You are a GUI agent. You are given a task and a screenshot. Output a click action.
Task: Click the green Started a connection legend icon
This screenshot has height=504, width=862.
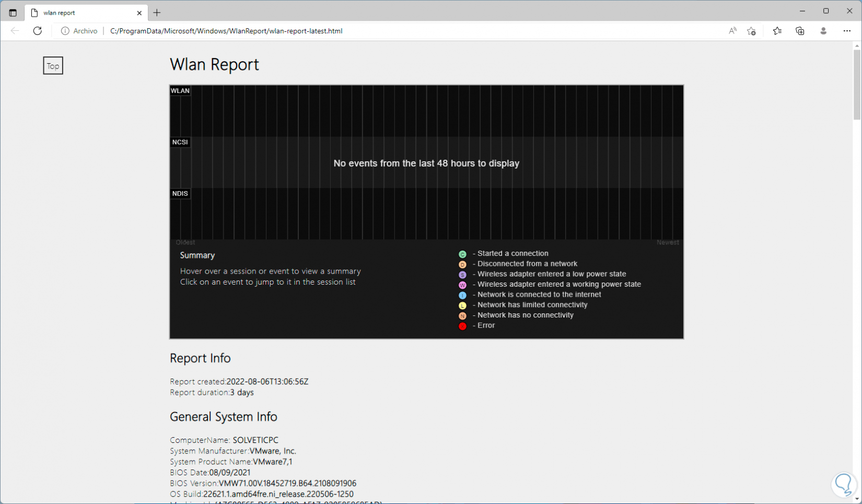462,254
